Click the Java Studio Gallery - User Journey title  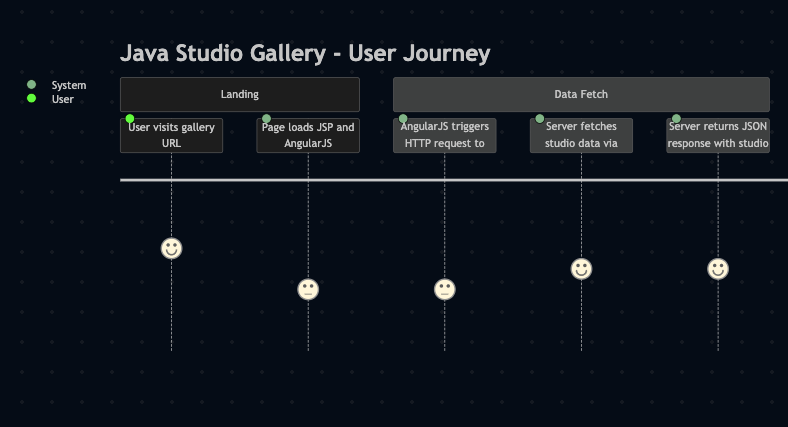305,53
